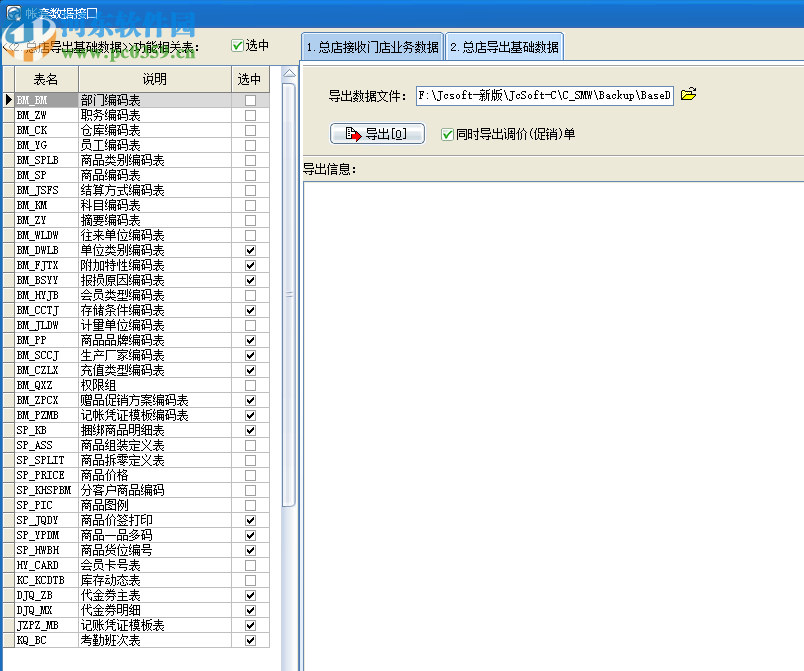The image size is (804, 671).
Task: Toggle 同时导出调价(促销)单 checkbox
Action: pos(447,134)
